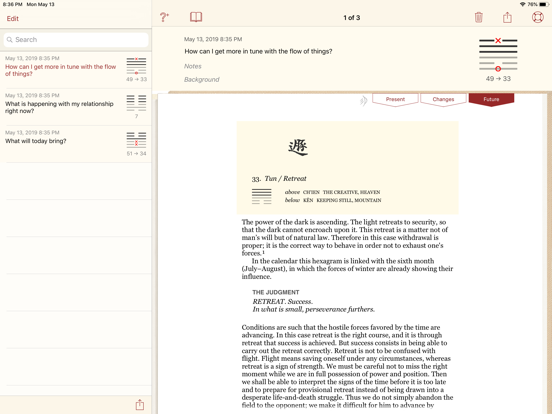Play audio speaker icon beside Present tab
Screen dimensions: 552x414
[364, 101]
